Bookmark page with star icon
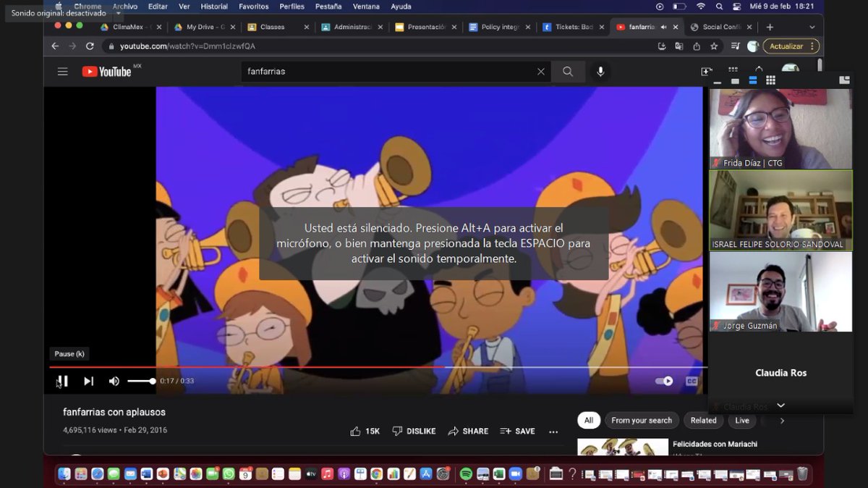The width and height of the screenshot is (868, 488). point(714,46)
